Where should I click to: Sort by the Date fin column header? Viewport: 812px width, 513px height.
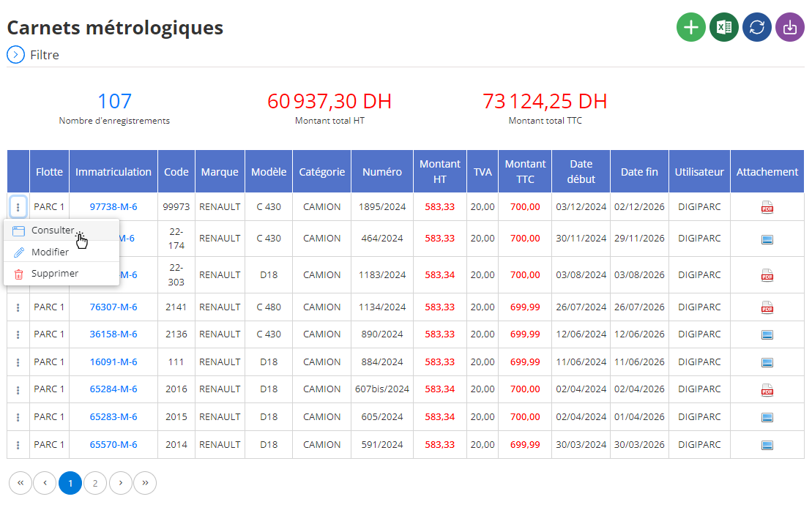tap(639, 172)
